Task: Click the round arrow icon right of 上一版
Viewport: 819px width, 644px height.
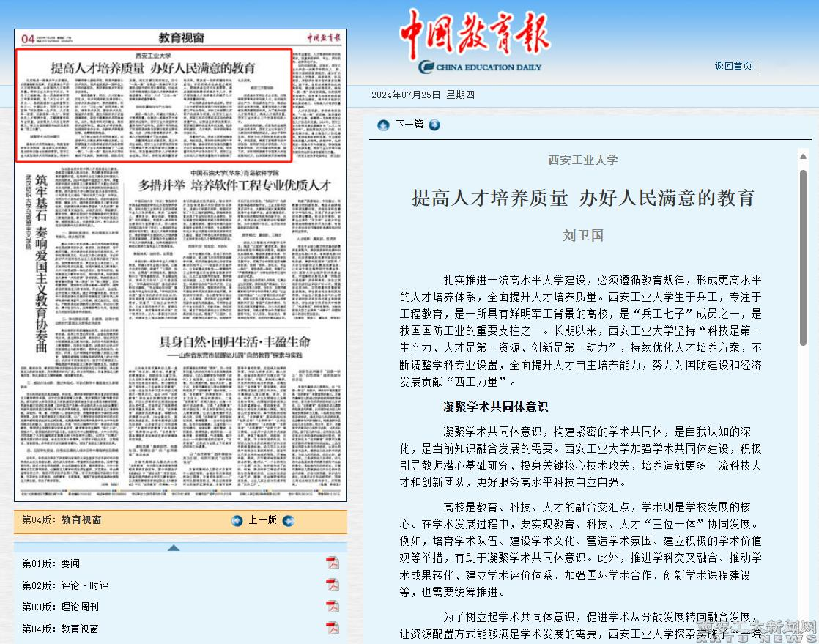Action: (x=289, y=520)
